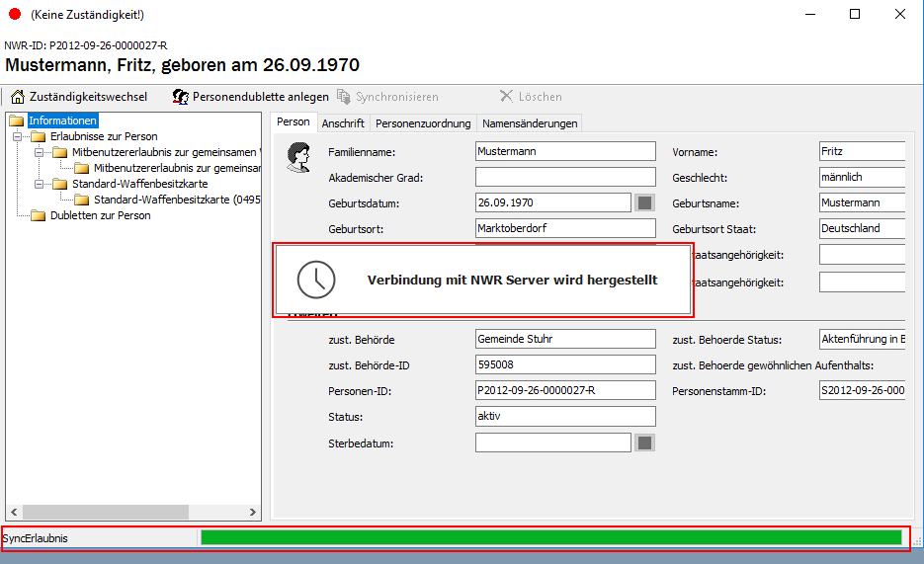Click the Familienname input field

(564, 151)
